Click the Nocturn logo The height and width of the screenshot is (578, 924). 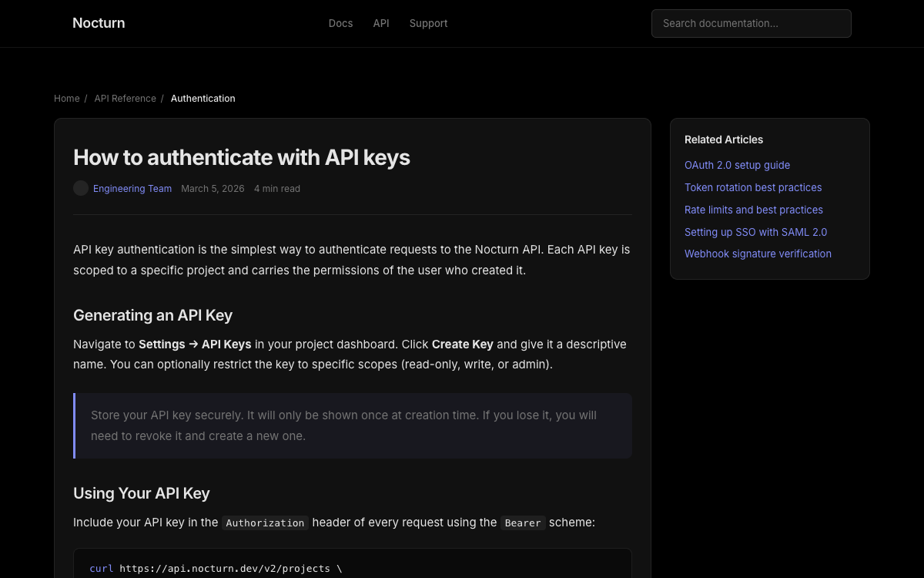(99, 23)
